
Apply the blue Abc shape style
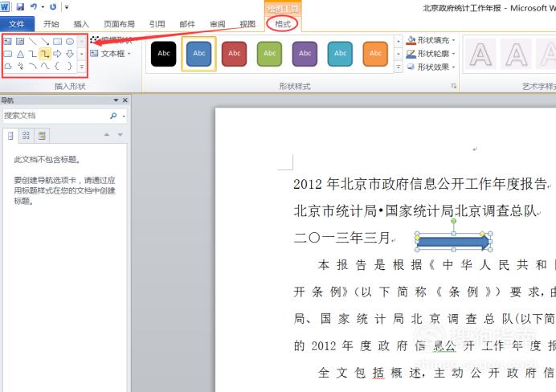tap(199, 54)
